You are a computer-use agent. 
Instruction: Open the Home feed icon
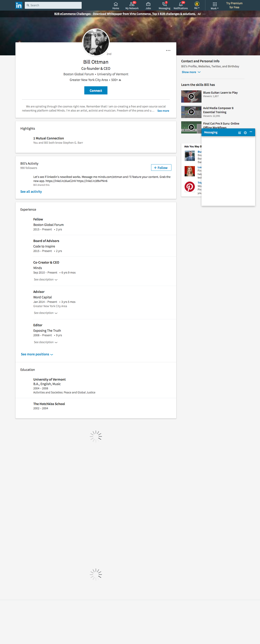(116, 4)
